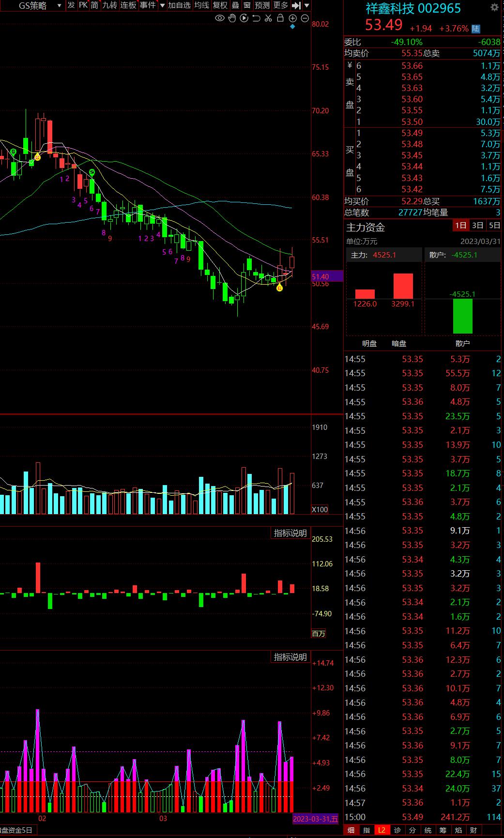Viewport: 504px width, 838px height.
Task: Select the 3日 capital flow period
Action: point(477,225)
